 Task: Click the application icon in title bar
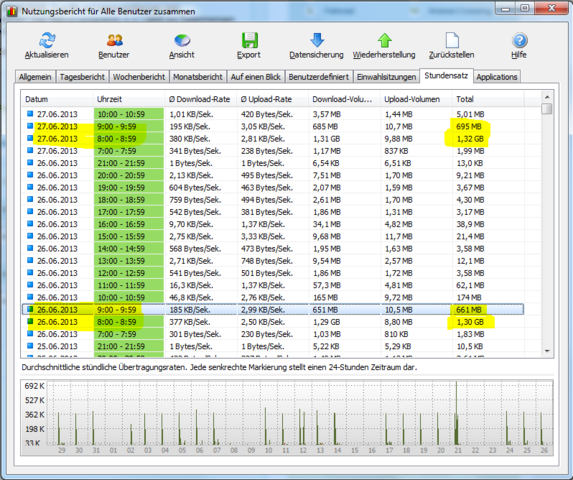pyautogui.click(x=12, y=11)
